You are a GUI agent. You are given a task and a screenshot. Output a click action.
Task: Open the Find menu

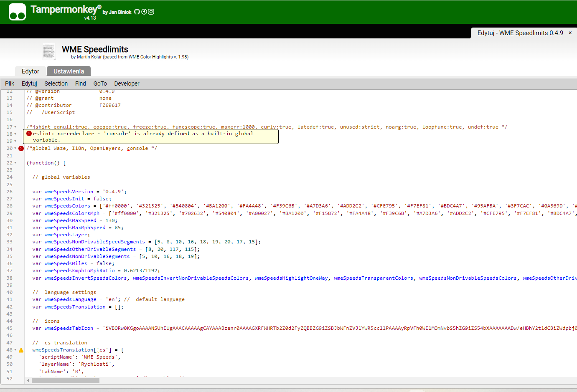click(81, 83)
